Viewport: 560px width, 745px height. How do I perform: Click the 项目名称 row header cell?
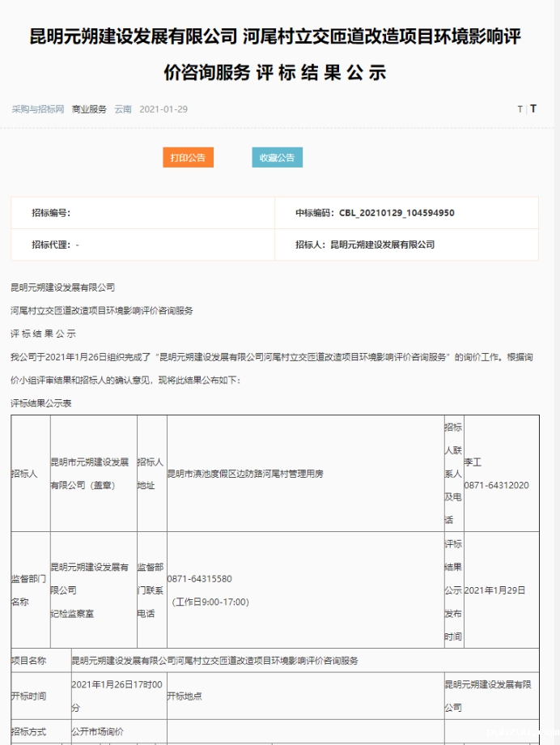(29, 661)
